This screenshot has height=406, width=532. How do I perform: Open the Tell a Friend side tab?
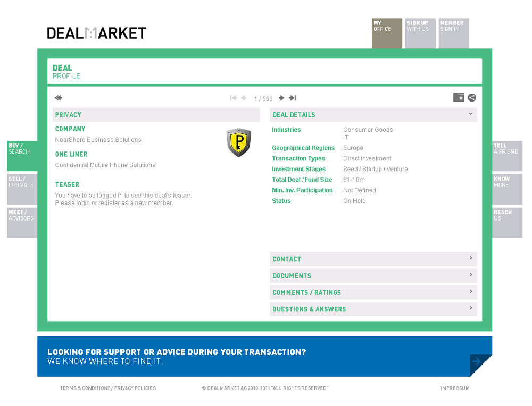point(507,156)
